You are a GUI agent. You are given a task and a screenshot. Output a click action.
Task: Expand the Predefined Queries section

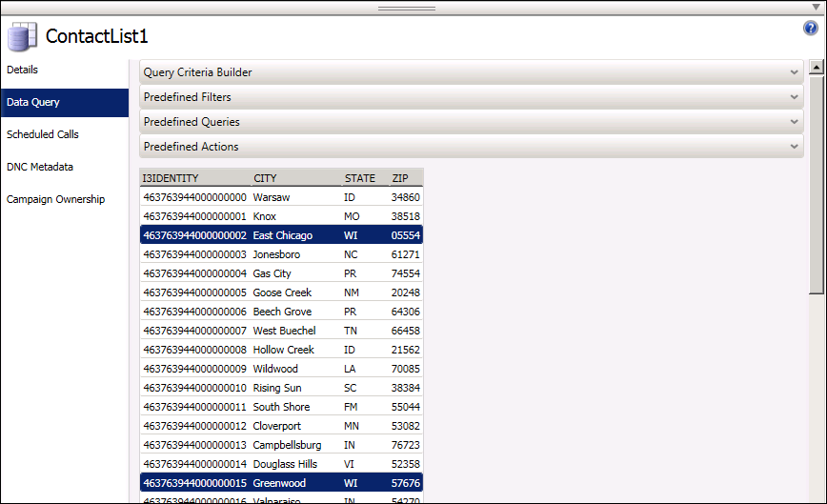[471, 122]
